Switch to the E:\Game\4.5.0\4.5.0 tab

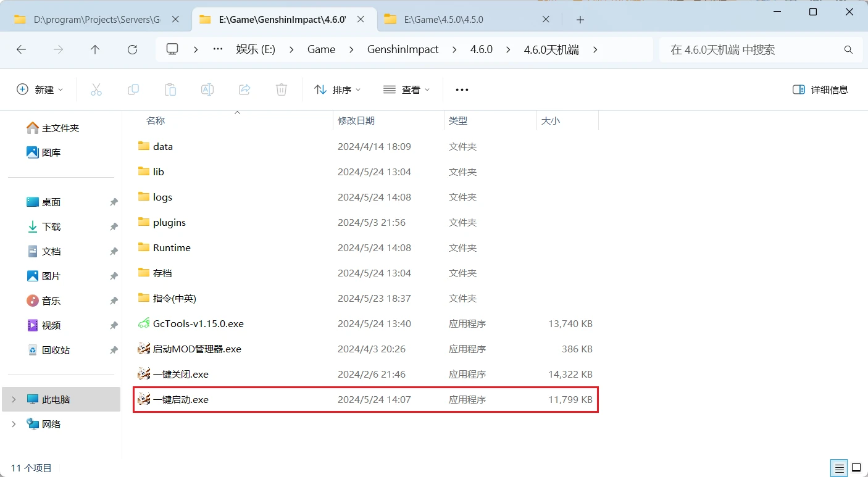(x=443, y=19)
